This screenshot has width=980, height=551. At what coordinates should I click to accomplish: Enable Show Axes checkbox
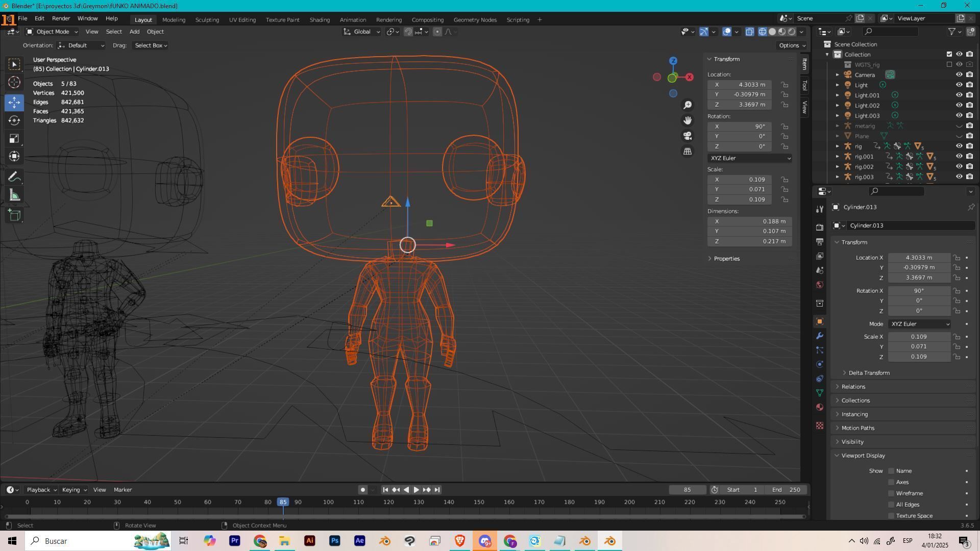click(x=891, y=482)
